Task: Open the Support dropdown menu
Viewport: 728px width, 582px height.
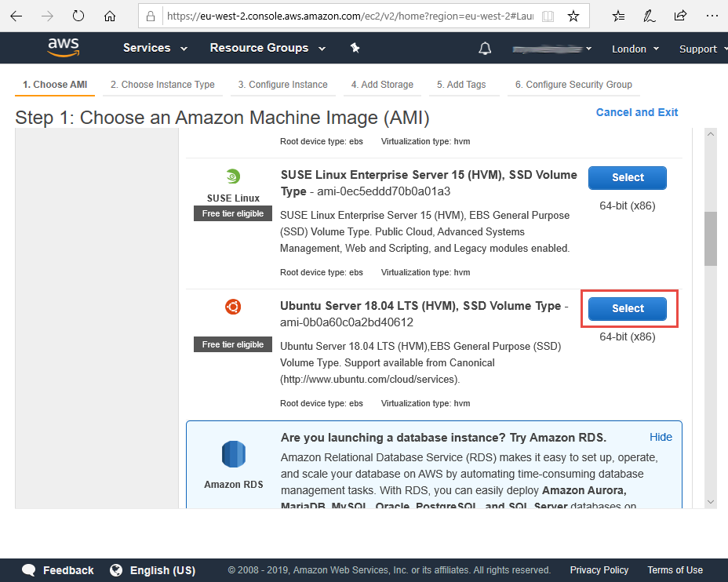Action: (703, 49)
